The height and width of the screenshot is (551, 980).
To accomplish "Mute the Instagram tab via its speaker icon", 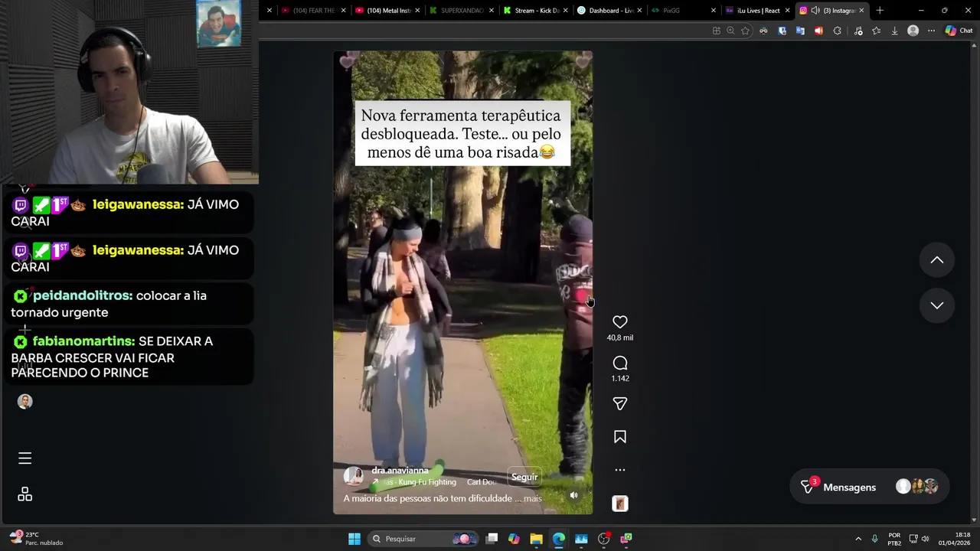I will [x=815, y=11].
